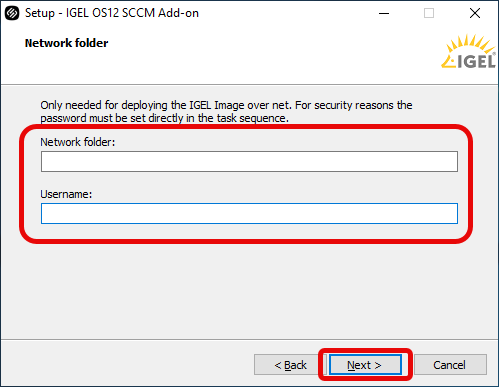Screen dimensions: 499x387
Task: Click the "password must be set directly" text line
Action: [x=164, y=118]
